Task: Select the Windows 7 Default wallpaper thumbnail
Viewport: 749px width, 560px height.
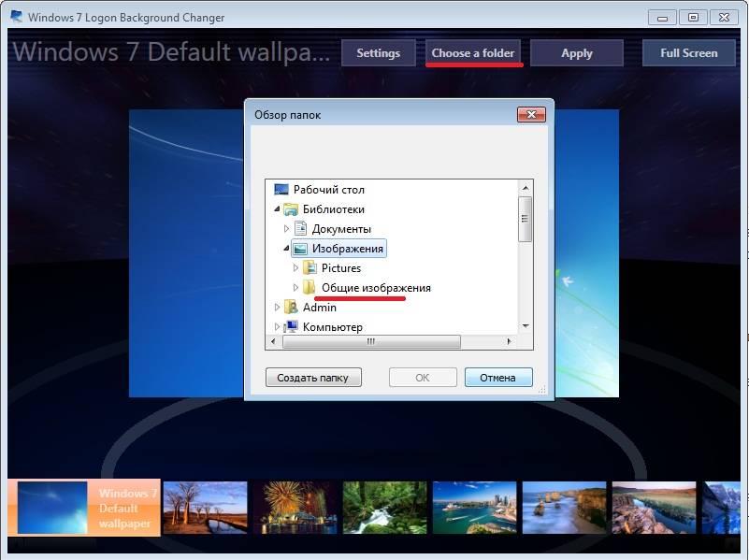Action: [x=84, y=508]
